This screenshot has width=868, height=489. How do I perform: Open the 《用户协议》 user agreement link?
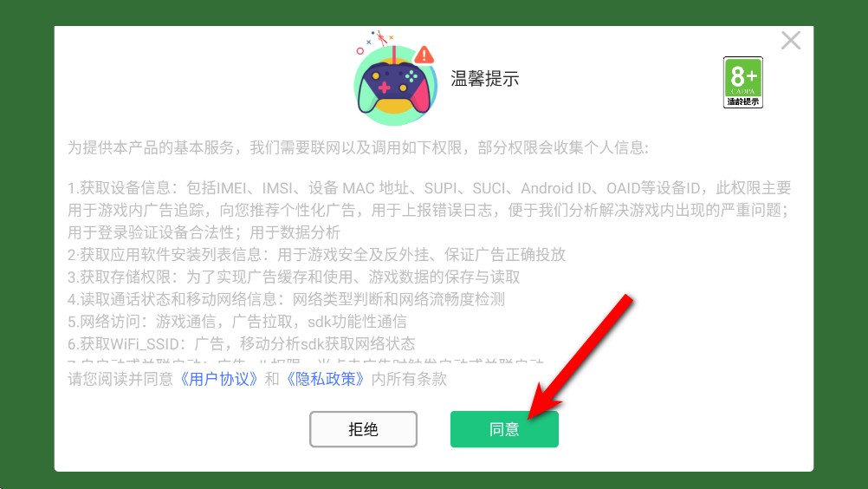(x=219, y=379)
